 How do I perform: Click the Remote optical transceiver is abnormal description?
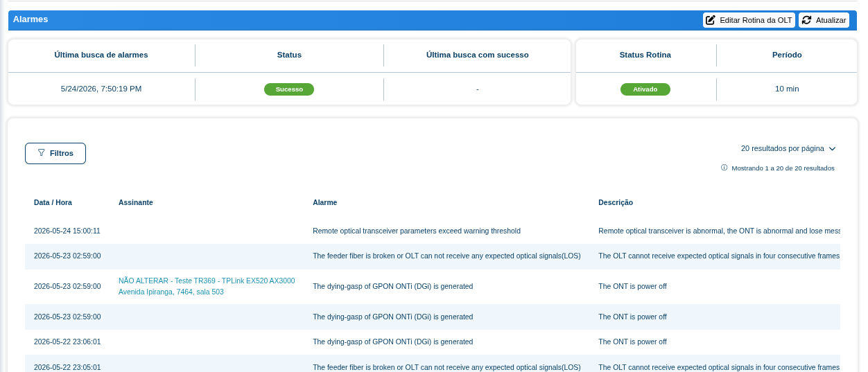click(x=720, y=231)
